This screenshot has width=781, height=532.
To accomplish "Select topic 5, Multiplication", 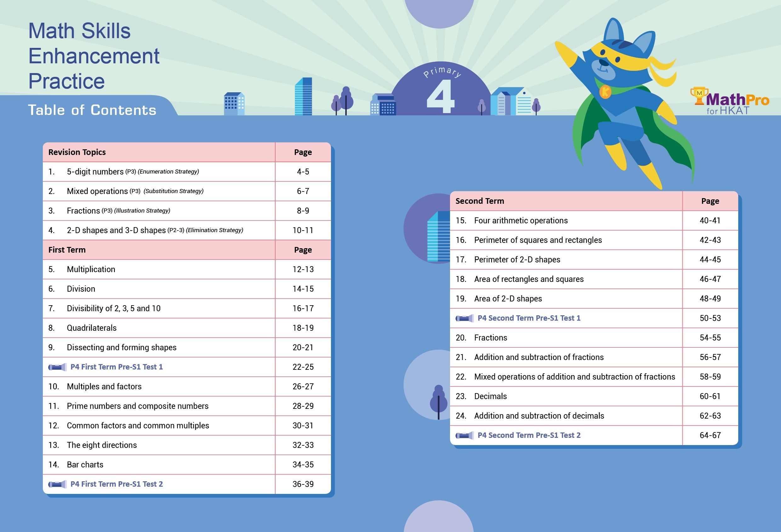I will (x=159, y=270).
